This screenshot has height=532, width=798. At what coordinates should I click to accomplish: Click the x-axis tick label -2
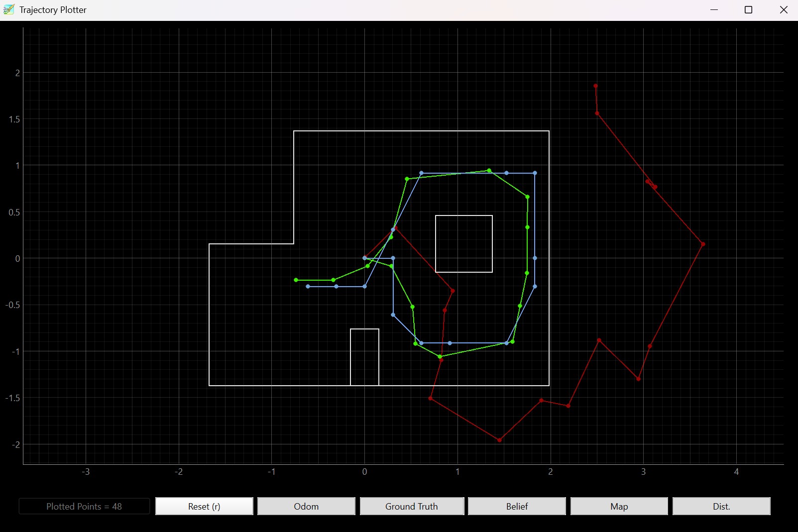(x=179, y=472)
